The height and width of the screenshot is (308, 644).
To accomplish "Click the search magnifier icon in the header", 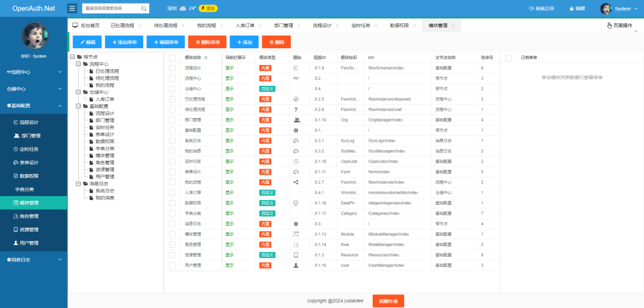I will (x=144, y=9).
